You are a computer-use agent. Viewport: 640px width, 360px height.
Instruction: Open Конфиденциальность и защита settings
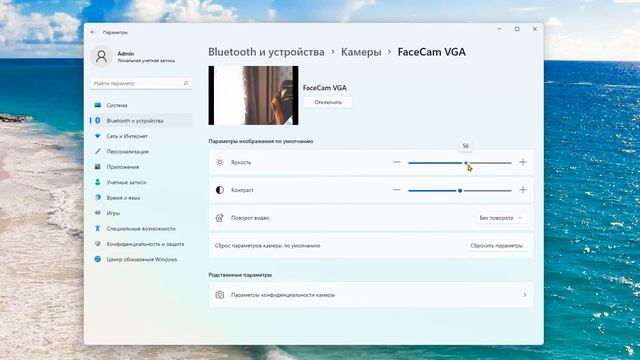click(x=141, y=244)
